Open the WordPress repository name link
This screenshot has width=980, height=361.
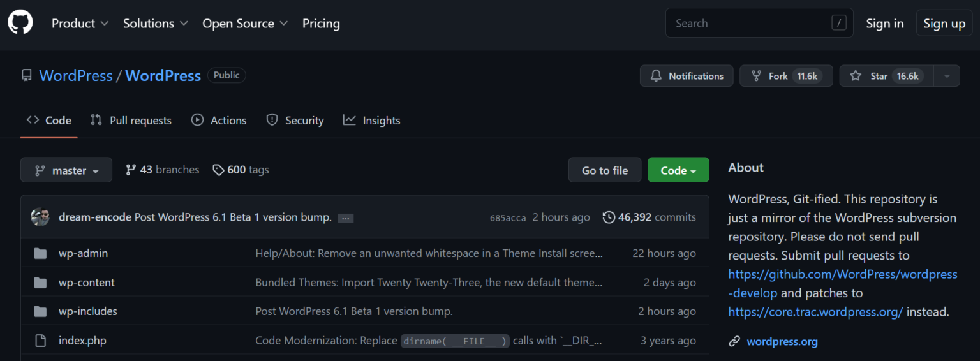(x=163, y=75)
